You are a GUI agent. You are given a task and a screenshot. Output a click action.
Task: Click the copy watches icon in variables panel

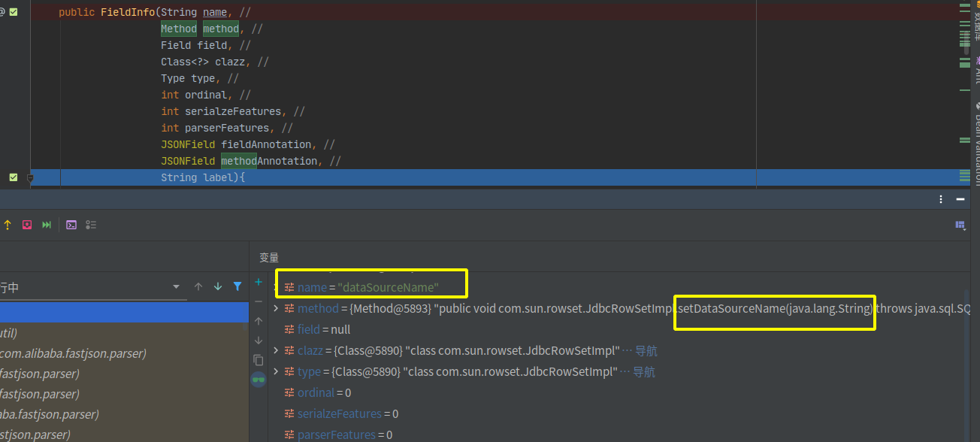click(259, 360)
